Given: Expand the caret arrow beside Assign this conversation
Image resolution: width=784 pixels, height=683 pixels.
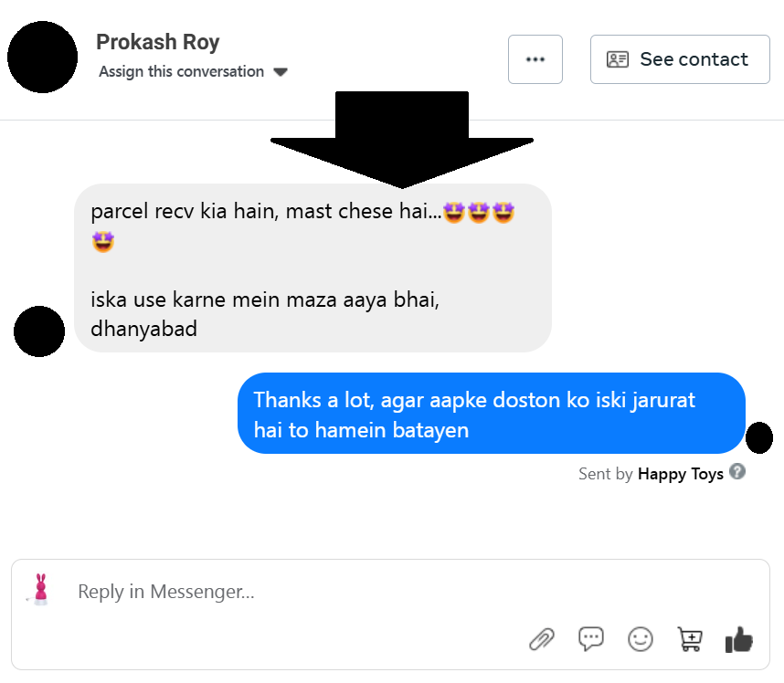Looking at the screenshot, I should tap(281, 72).
